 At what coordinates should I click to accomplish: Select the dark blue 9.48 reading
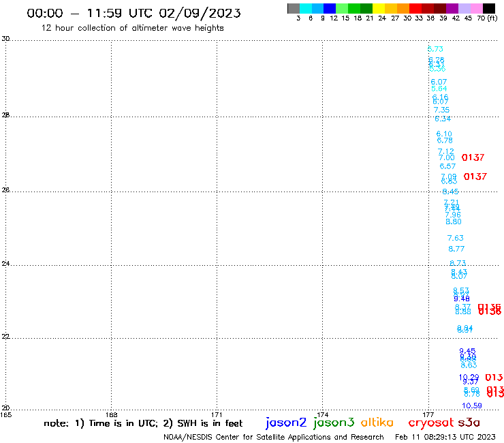point(462,299)
